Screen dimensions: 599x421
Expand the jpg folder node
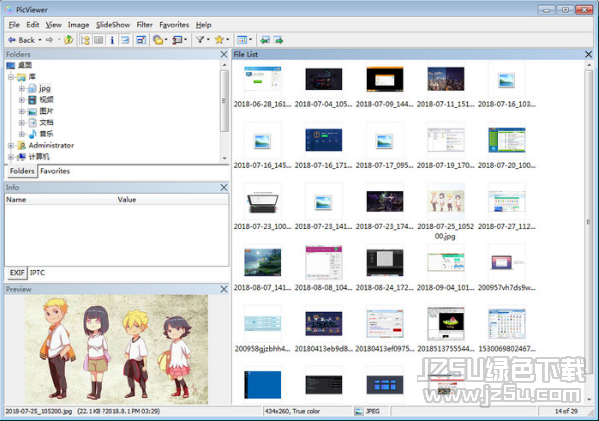tap(22, 88)
